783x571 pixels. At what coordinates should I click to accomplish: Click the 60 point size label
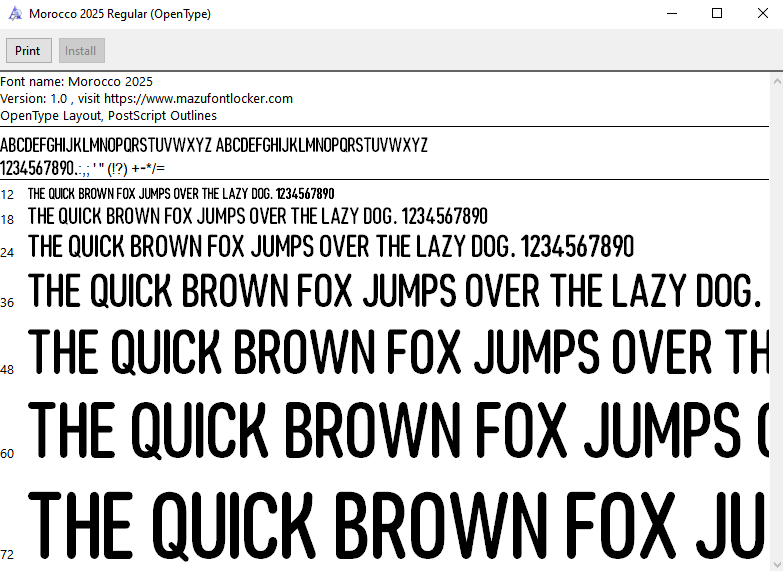pos(7,453)
